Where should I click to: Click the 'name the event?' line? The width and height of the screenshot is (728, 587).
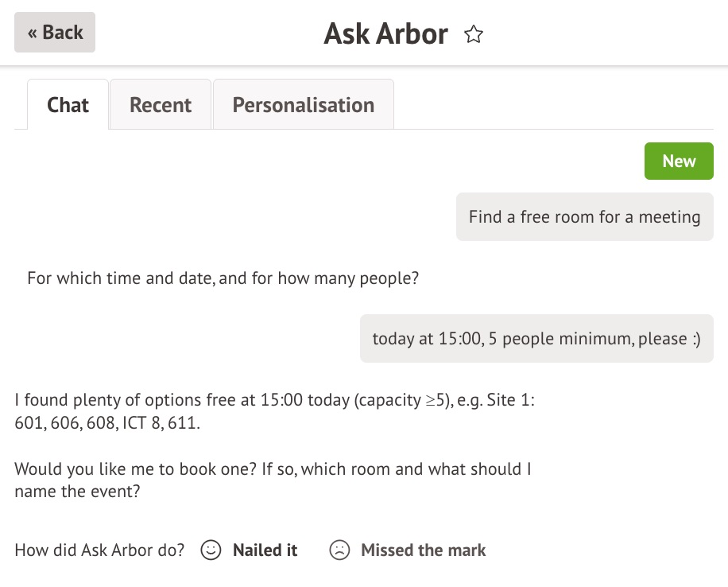click(77, 492)
